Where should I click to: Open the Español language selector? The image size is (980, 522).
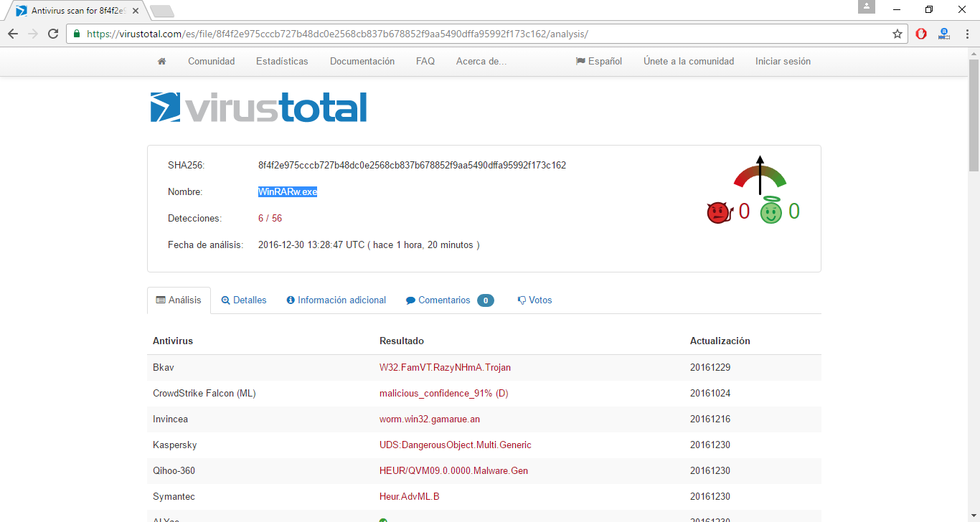599,62
